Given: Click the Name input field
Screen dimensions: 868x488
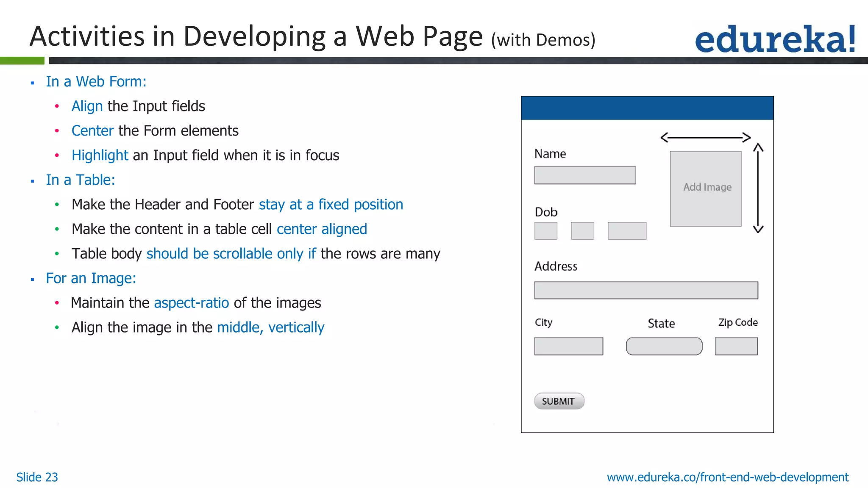Looking at the screenshot, I should pos(585,175).
